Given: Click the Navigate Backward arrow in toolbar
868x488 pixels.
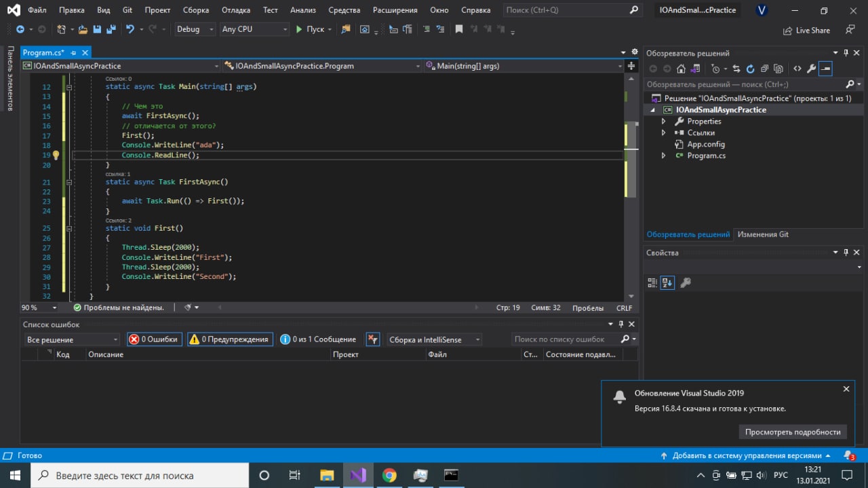Looking at the screenshot, I should (x=20, y=29).
